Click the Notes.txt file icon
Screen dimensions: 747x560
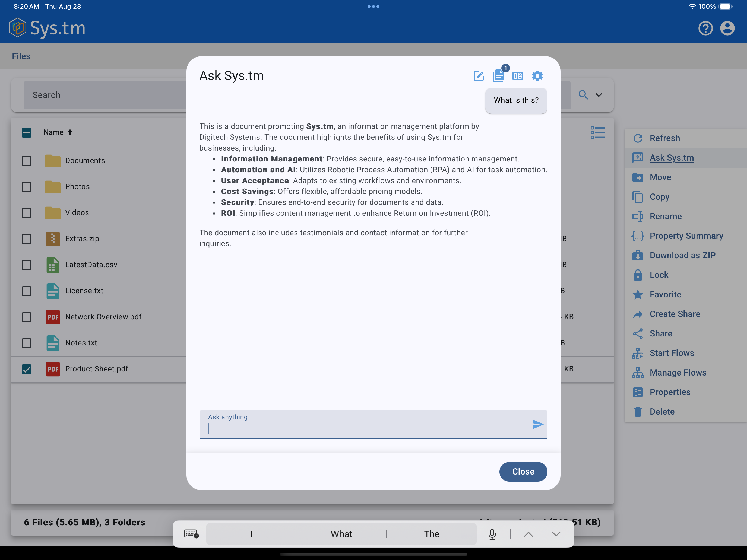tap(53, 343)
